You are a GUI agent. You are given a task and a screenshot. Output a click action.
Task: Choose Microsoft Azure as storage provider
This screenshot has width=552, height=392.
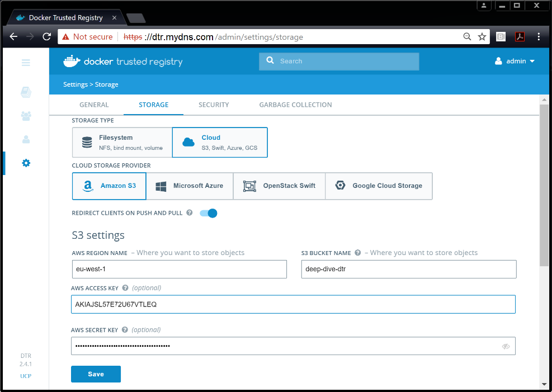tap(190, 186)
